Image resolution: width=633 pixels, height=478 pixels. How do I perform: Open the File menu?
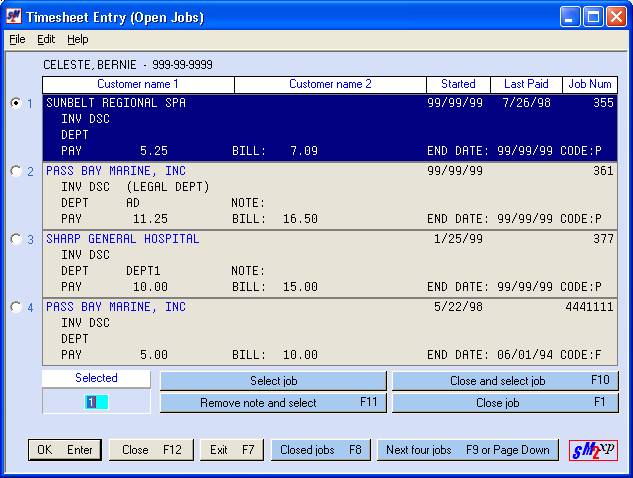(17, 40)
